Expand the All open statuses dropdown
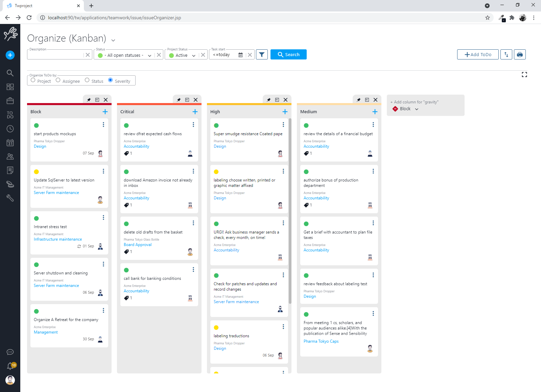Viewport: 541px width, 392px height. 149,55
